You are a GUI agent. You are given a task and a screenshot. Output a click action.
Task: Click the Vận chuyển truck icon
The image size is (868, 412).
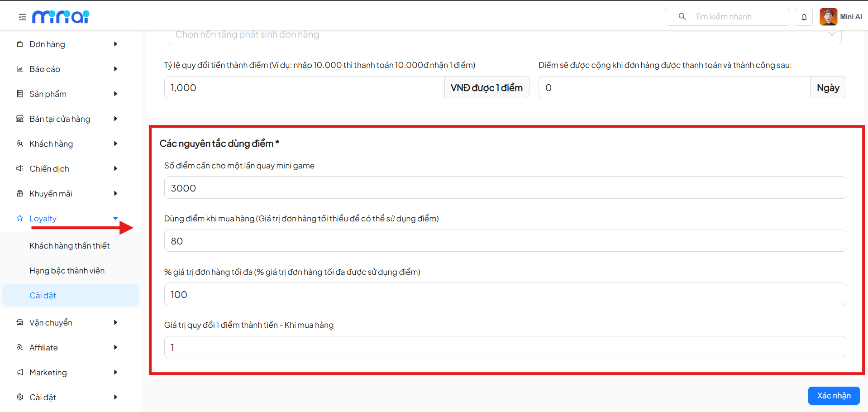pos(20,322)
